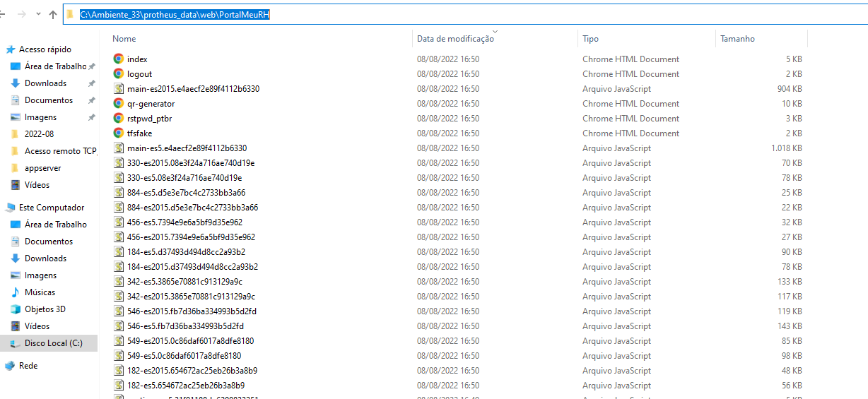Select file 884-es2015.d5e3e7bc4c2733bb3a66
This screenshot has height=399, width=868.
192,208
